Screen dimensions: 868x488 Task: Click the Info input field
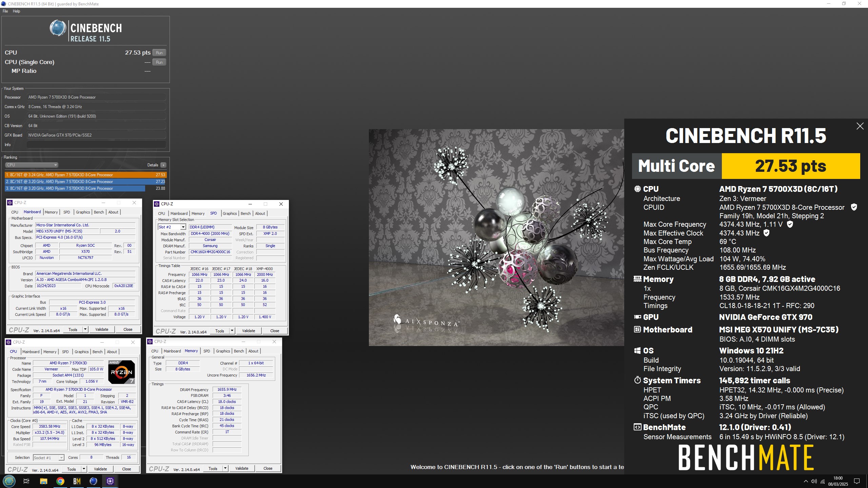pyautogui.click(x=96, y=145)
